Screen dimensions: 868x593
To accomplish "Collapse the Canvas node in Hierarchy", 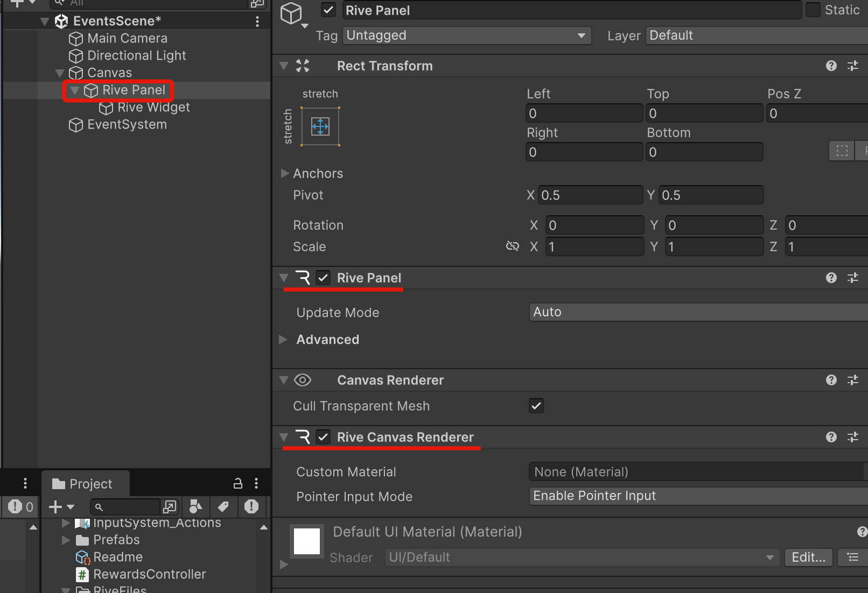I will click(x=60, y=73).
